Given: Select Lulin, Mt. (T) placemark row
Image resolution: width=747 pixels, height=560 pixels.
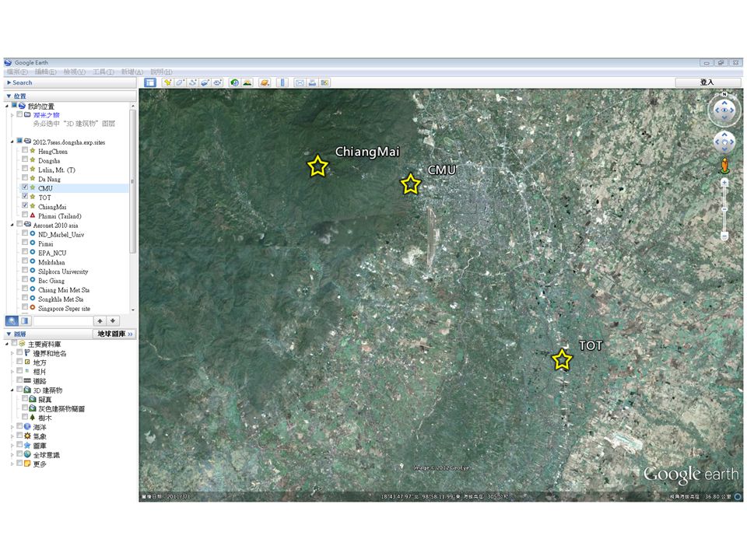Looking at the screenshot, I should click(56, 170).
